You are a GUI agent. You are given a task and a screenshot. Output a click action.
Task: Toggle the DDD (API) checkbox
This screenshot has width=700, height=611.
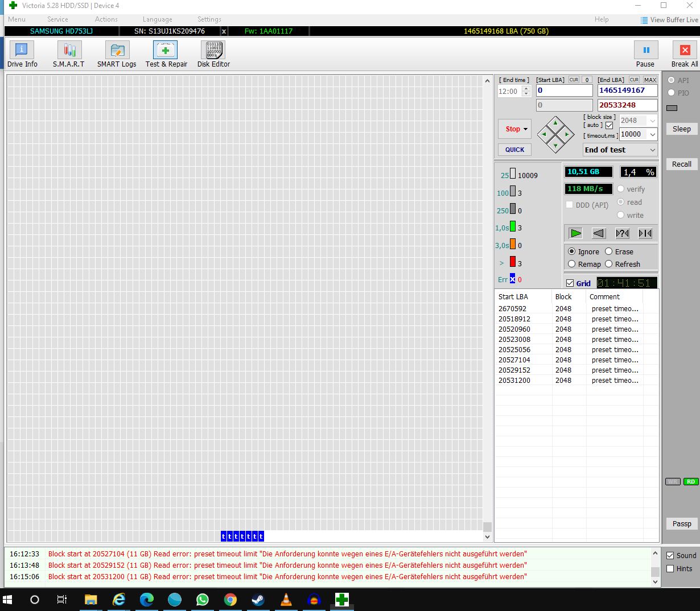570,205
